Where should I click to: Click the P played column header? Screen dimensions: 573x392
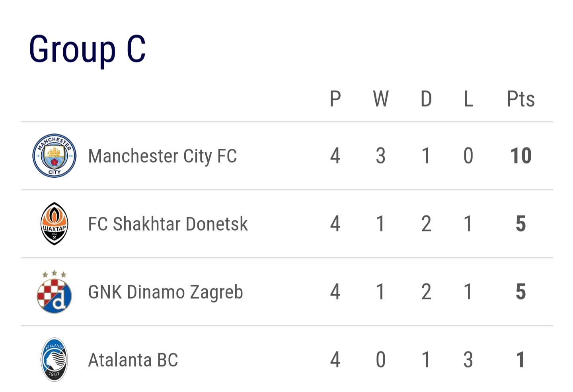[335, 99]
